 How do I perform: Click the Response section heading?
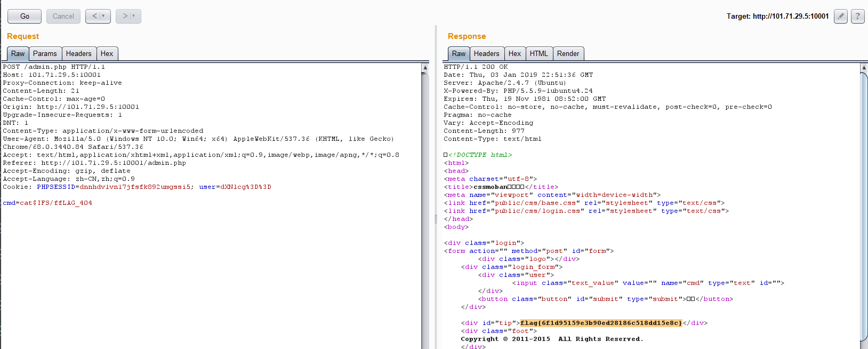(467, 36)
